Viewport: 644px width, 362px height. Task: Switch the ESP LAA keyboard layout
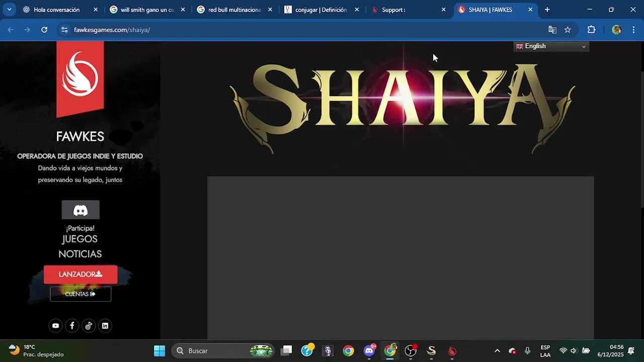click(x=545, y=351)
